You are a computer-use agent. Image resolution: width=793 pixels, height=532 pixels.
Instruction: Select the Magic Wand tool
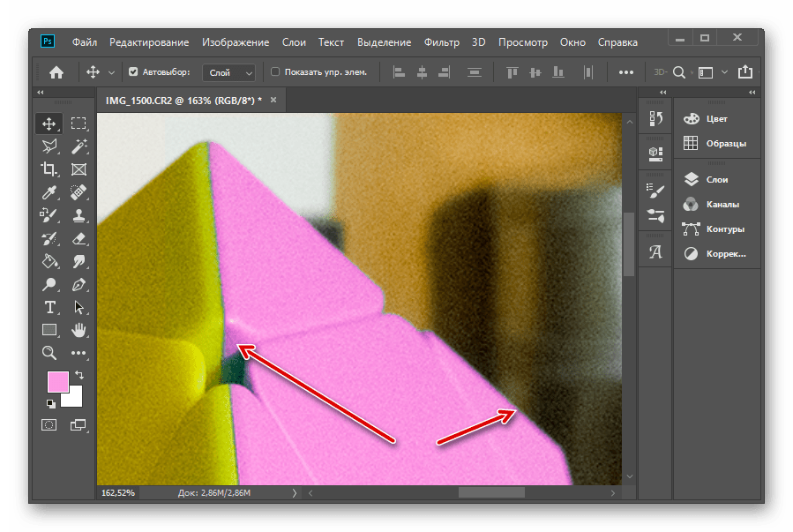(x=79, y=146)
